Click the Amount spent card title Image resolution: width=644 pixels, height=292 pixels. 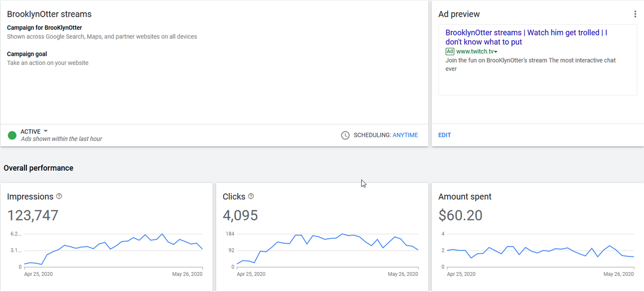(465, 196)
